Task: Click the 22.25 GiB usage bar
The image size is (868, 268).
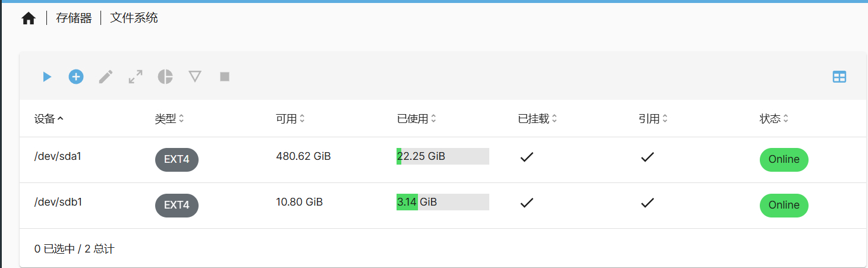Action: point(443,156)
